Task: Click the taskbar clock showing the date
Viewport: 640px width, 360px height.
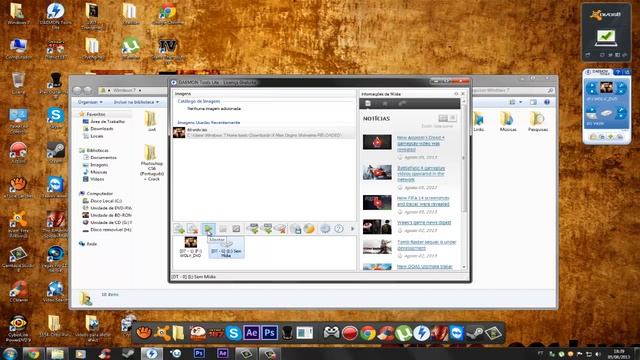Action: (619, 353)
